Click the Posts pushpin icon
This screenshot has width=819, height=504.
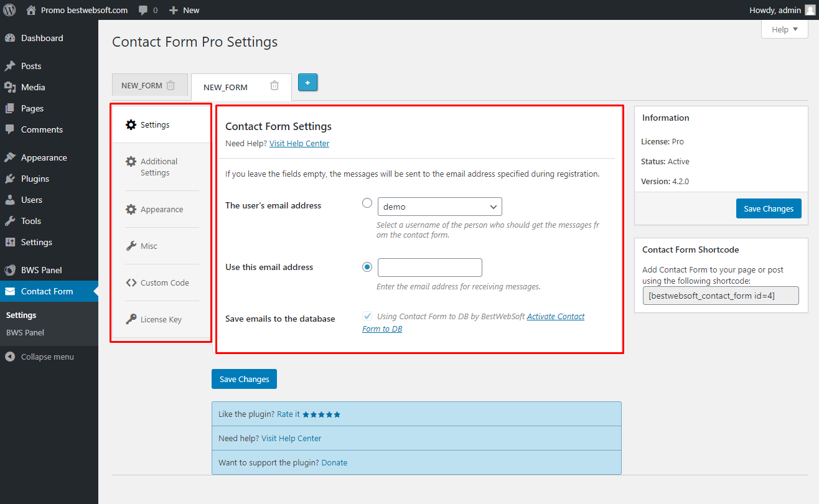10,66
